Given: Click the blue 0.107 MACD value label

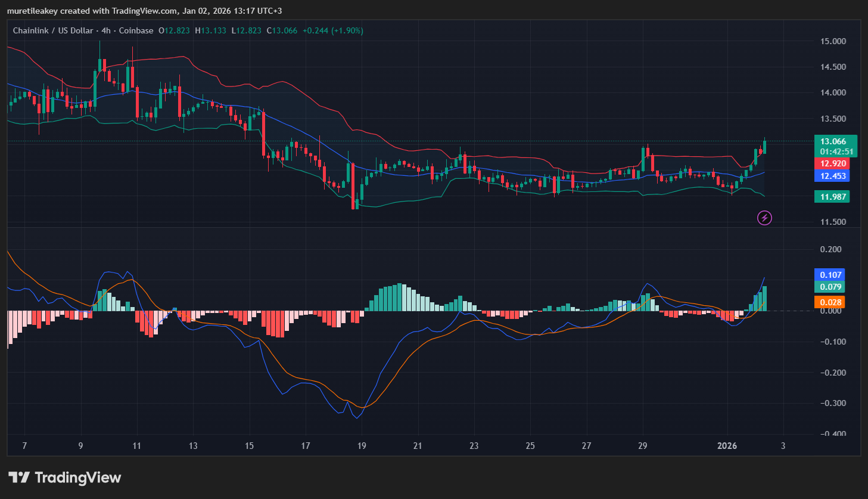Looking at the screenshot, I should 830,275.
